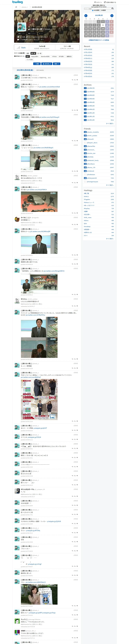Open 記録を開始する link

pyautogui.click(x=110, y=2)
